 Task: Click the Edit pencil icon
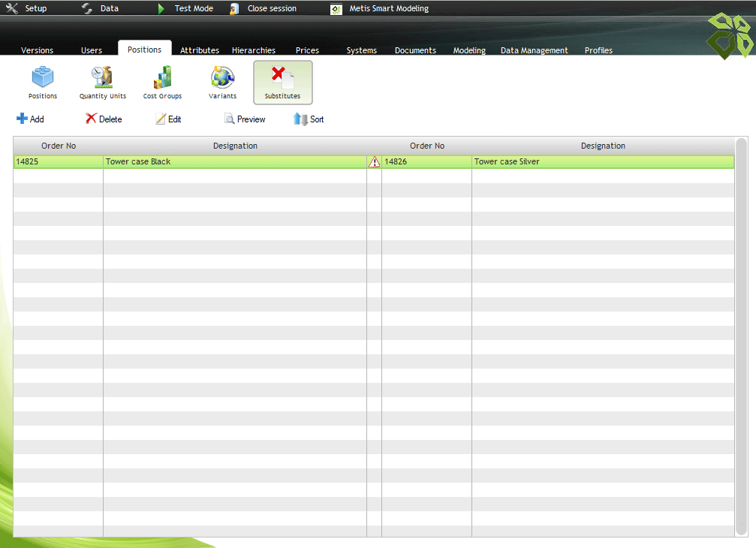coord(161,119)
